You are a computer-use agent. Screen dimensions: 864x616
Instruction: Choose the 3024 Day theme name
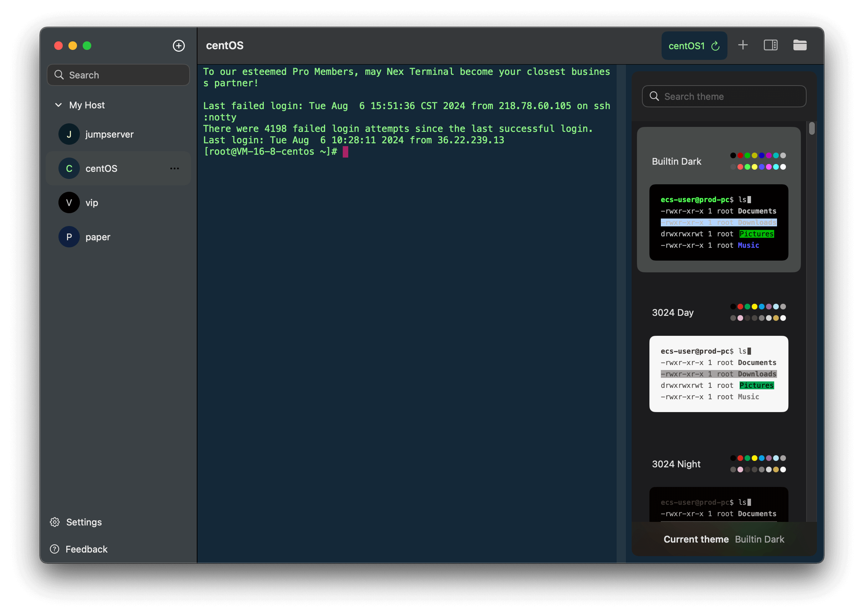(x=673, y=313)
